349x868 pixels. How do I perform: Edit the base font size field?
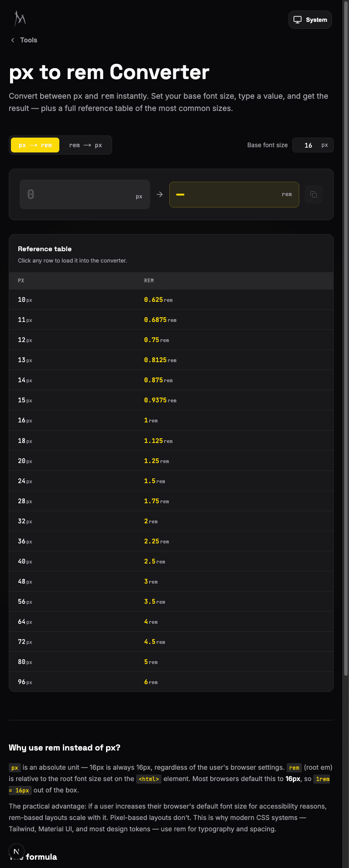[x=313, y=145]
